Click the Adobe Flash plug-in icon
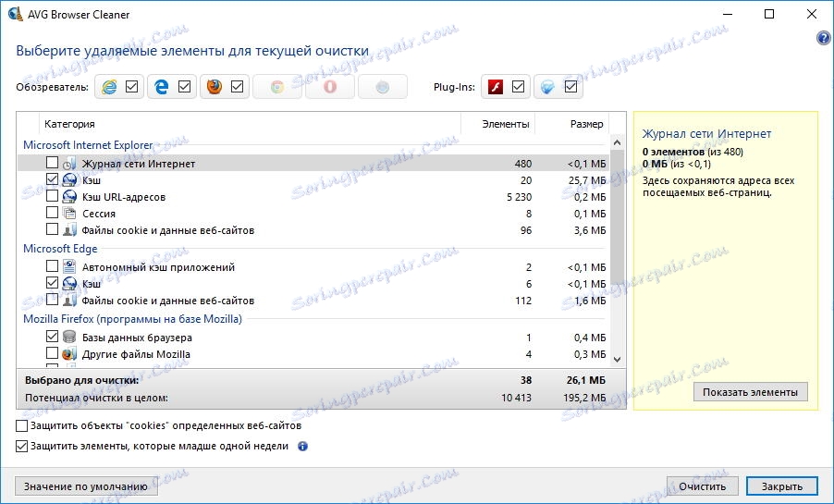Viewport: 834px width, 504px height. click(x=496, y=87)
